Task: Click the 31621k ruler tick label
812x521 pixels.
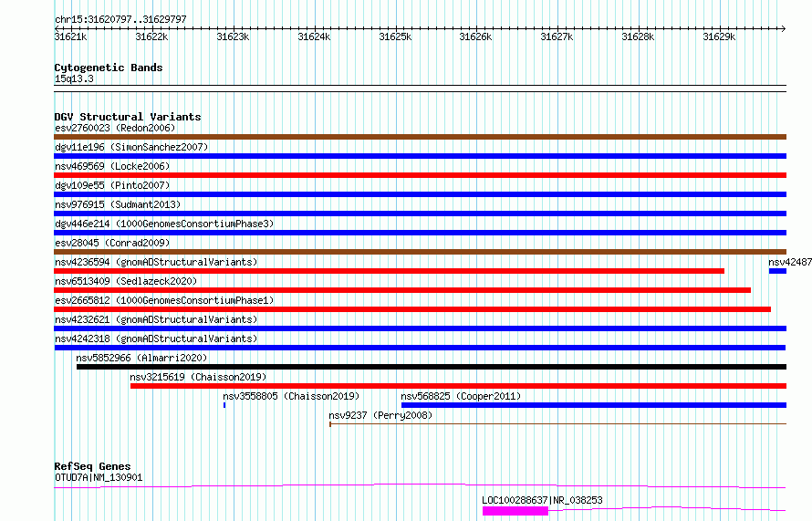Action: coord(70,37)
